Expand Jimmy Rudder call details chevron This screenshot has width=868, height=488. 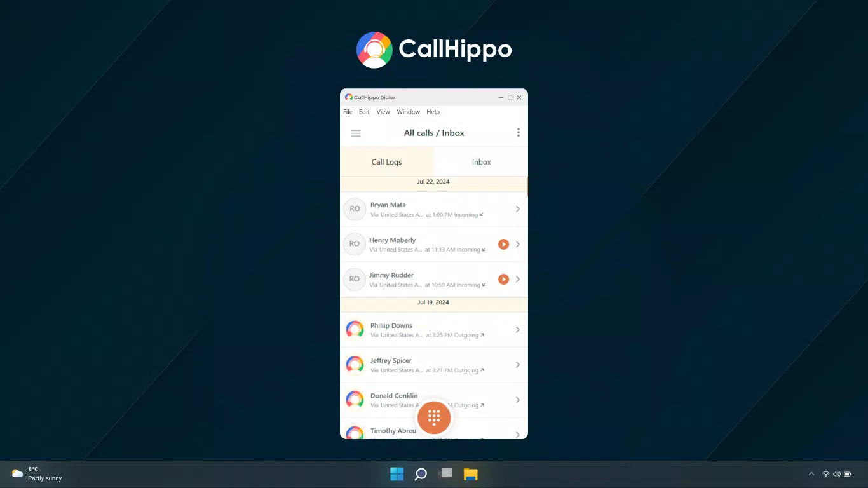518,279
